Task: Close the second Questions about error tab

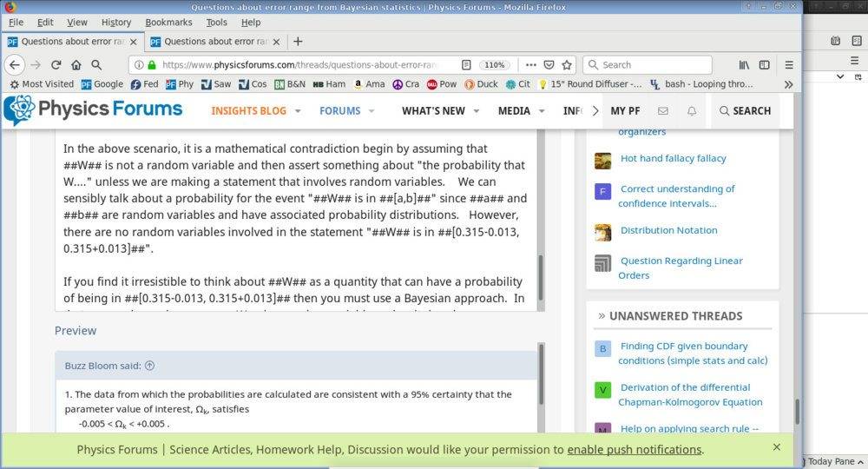Action: tap(276, 42)
